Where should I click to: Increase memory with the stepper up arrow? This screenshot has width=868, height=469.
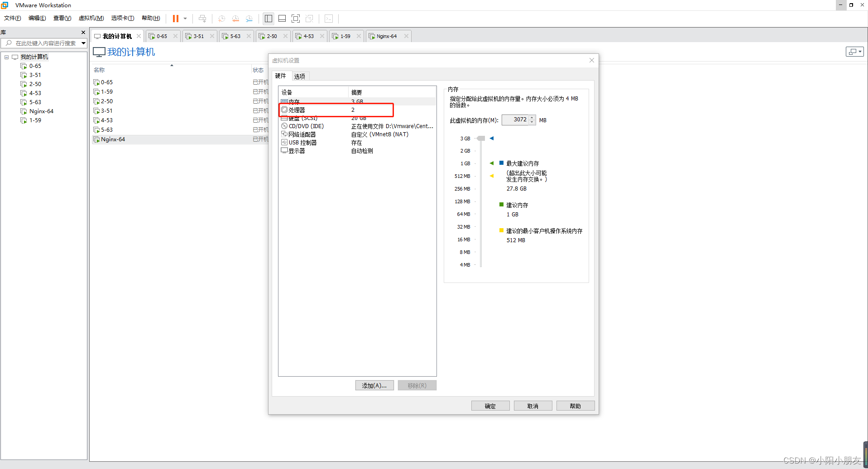pos(532,117)
